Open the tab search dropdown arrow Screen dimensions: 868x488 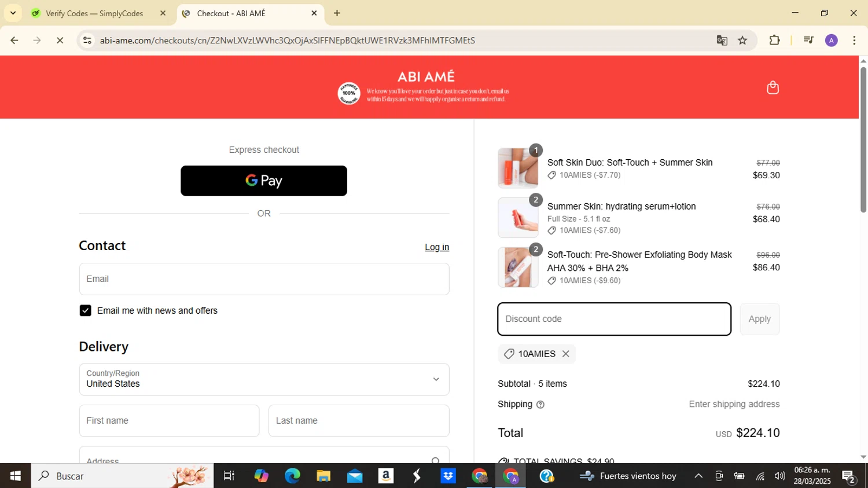pos(13,13)
